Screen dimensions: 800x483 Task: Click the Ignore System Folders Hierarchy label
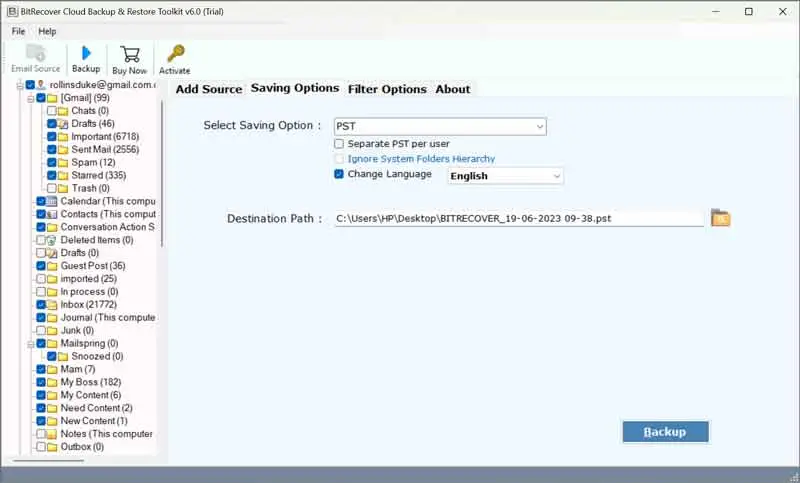421,159
